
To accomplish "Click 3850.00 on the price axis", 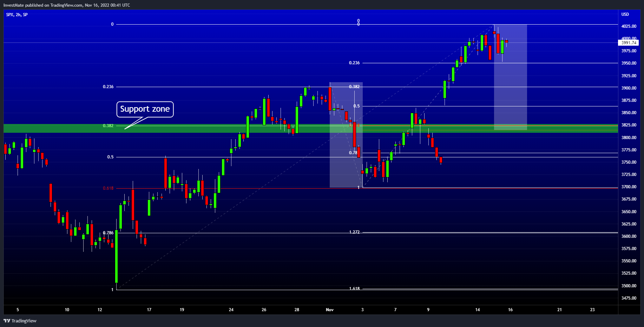I will point(629,113).
